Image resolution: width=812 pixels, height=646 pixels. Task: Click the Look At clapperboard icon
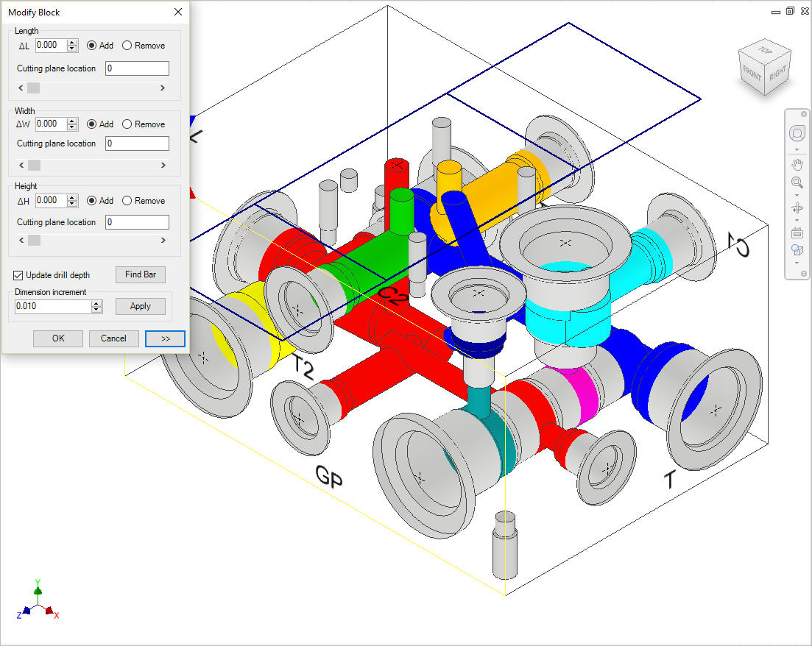click(x=797, y=233)
